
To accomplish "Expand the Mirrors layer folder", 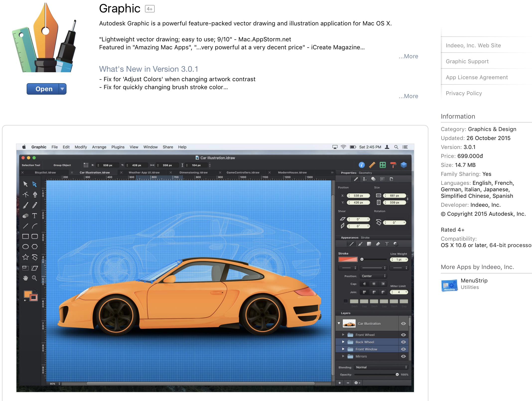I will tap(343, 356).
